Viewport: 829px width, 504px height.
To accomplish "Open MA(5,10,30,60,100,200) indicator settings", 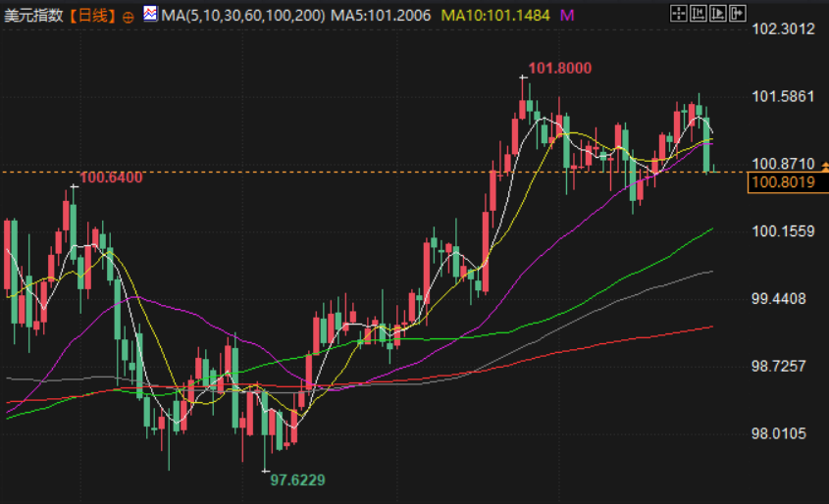I will pos(243,16).
